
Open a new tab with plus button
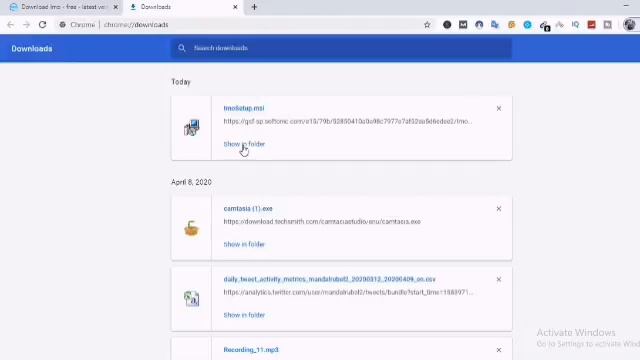[254, 7]
